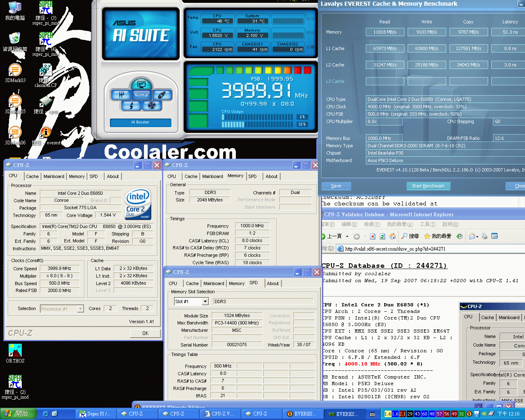Click the Start button on the taskbar
This screenshot has width=525, height=420.
[x=18, y=414]
